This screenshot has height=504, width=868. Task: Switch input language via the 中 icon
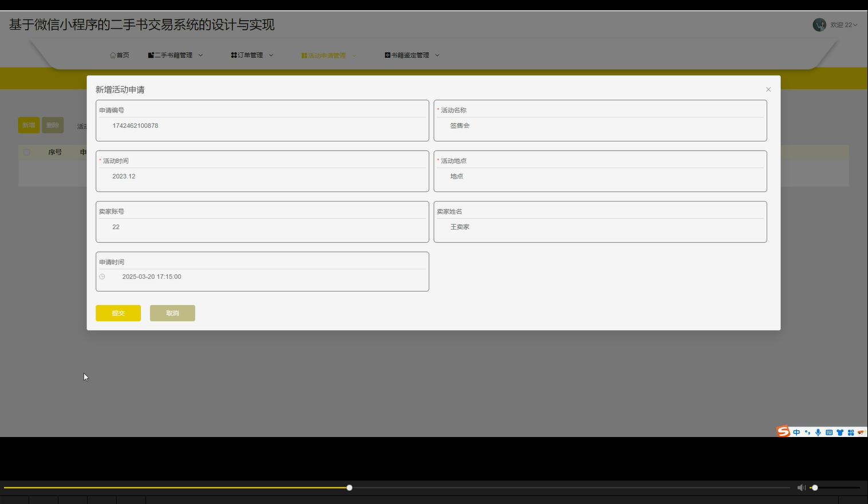(x=796, y=432)
